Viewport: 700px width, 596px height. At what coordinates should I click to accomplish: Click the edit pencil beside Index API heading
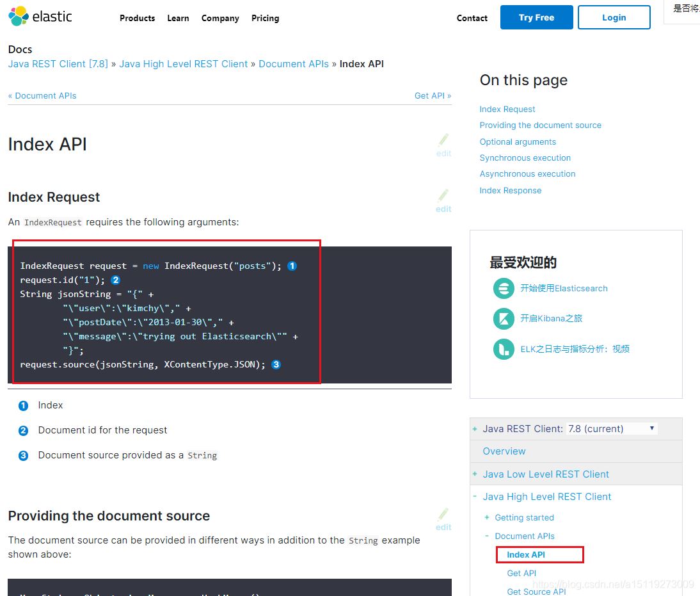tap(443, 145)
